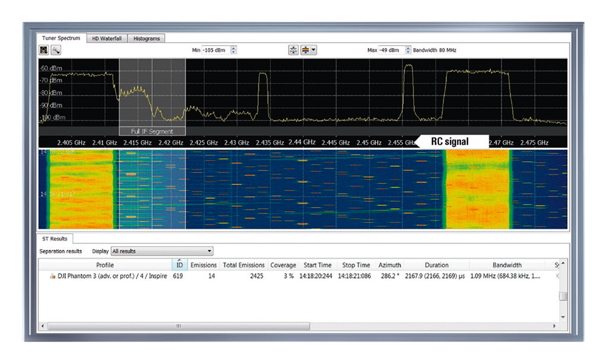Click the color palette icon in spectrum toolbar
609x364 pixels.
tap(44, 50)
